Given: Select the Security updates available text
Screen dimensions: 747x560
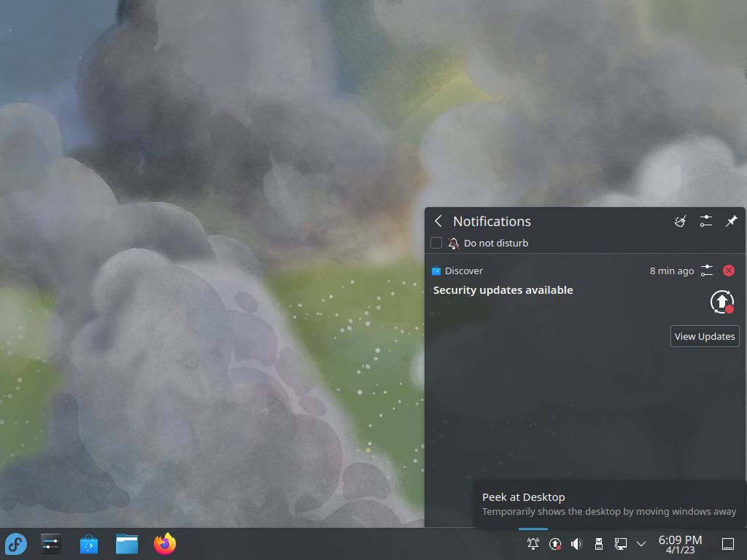Looking at the screenshot, I should [503, 290].
